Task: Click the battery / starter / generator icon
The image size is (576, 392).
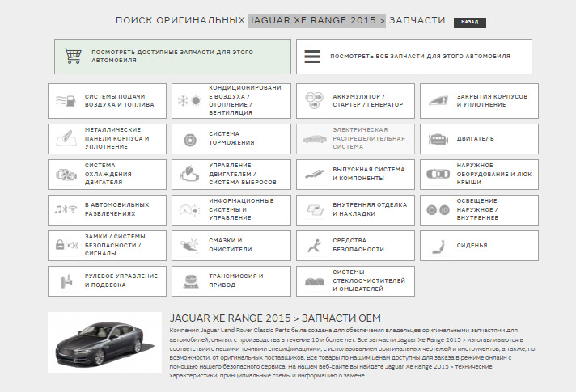Action: point(314,100)
